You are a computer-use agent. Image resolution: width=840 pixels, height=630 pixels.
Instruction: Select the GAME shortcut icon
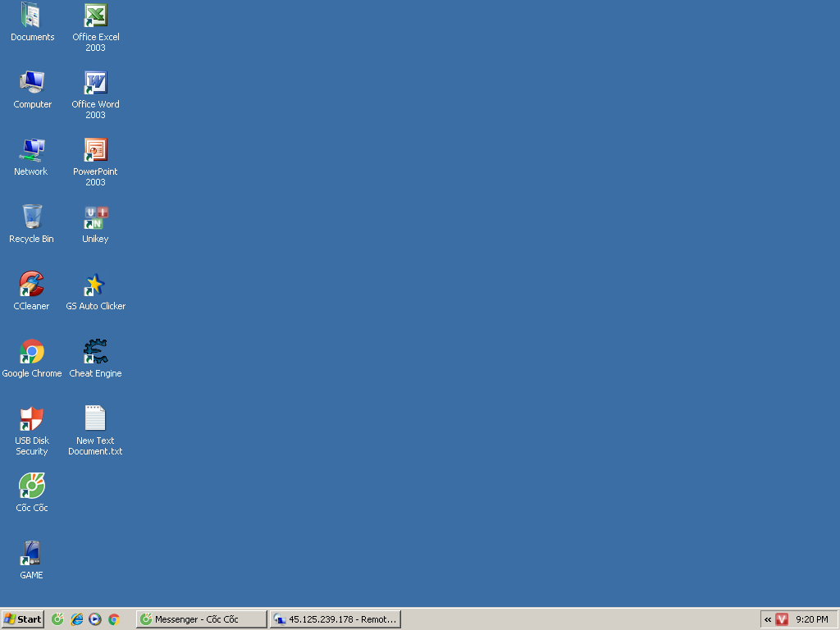pyautogui.click(x=32, y=560)
